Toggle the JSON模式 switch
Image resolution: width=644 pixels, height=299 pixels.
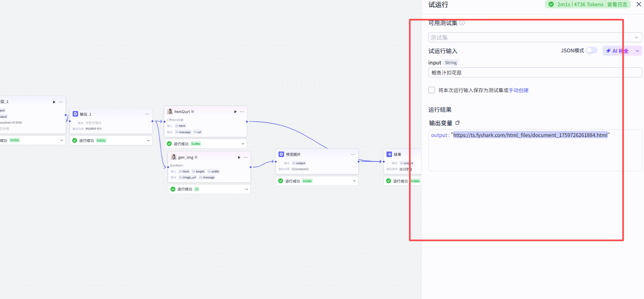point(592,51)
